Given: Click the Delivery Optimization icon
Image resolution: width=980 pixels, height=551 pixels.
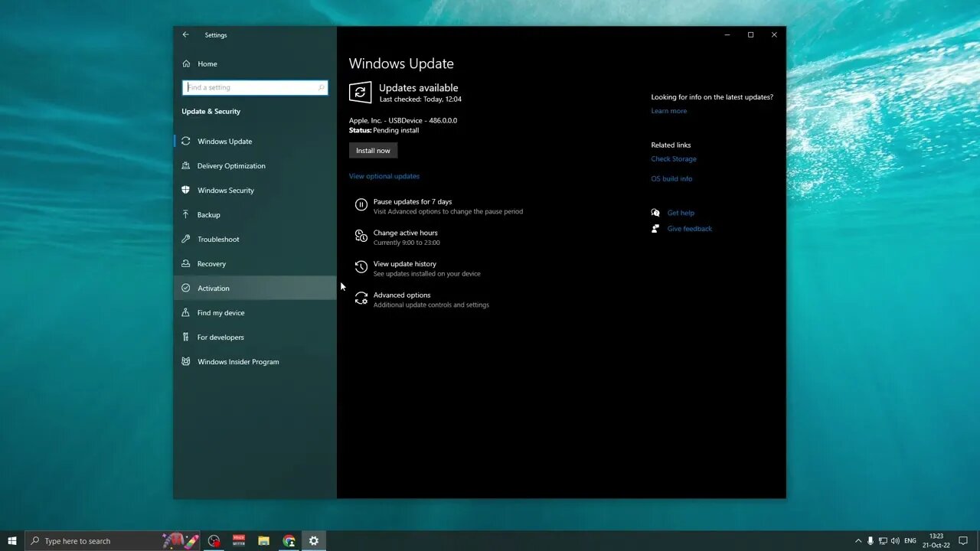Looking at the screenshot, I should click(185, 165).
